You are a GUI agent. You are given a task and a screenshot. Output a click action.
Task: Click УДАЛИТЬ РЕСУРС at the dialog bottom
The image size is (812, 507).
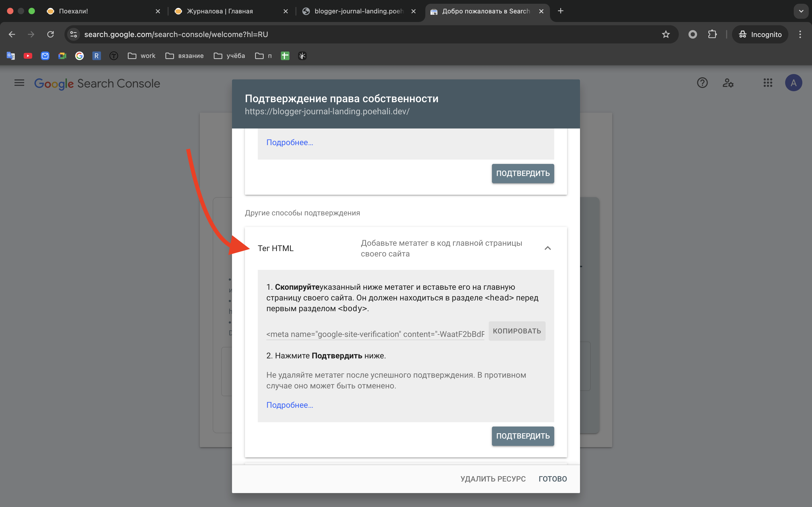pyautogui.click(x=493, y=479)
